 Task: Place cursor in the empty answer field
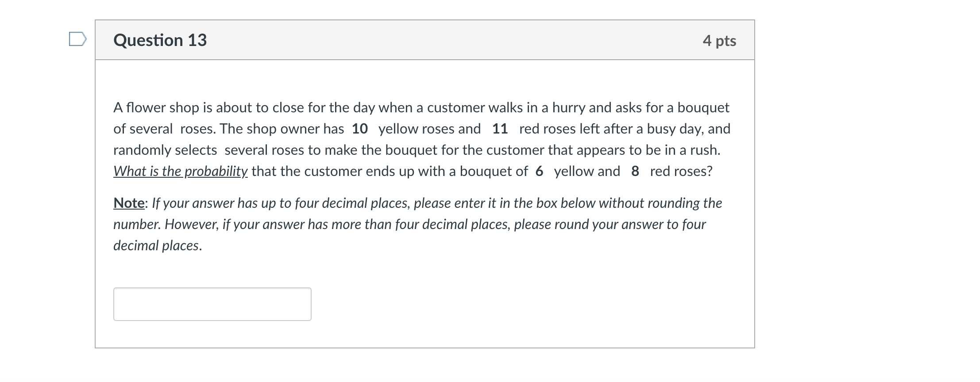click(x=212, y=304)
